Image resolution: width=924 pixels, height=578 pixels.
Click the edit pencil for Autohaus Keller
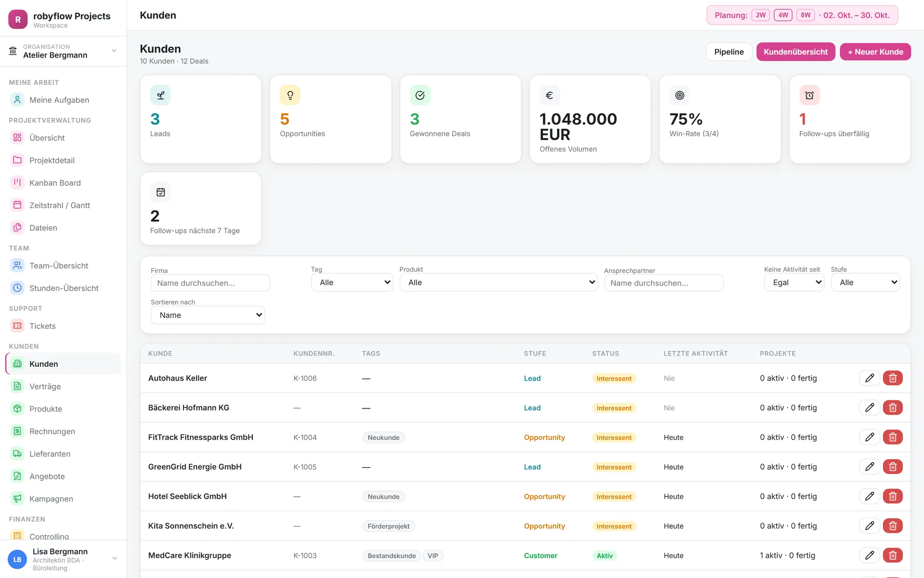870,378
